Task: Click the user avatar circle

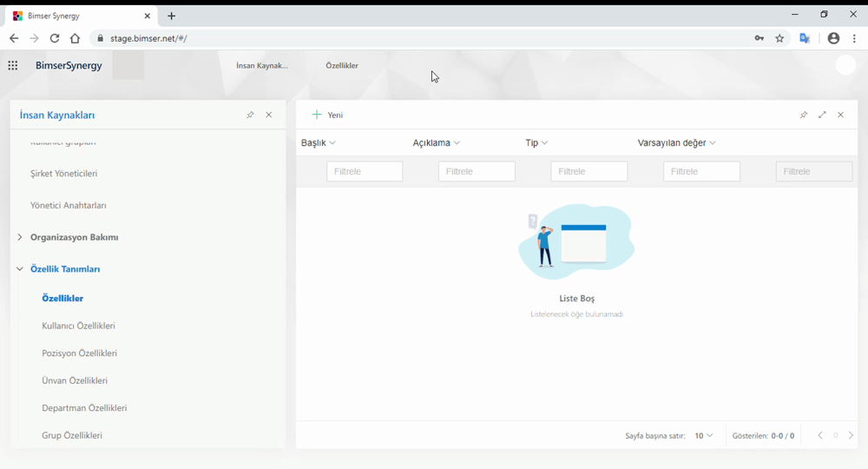Action: click(845, 66)
